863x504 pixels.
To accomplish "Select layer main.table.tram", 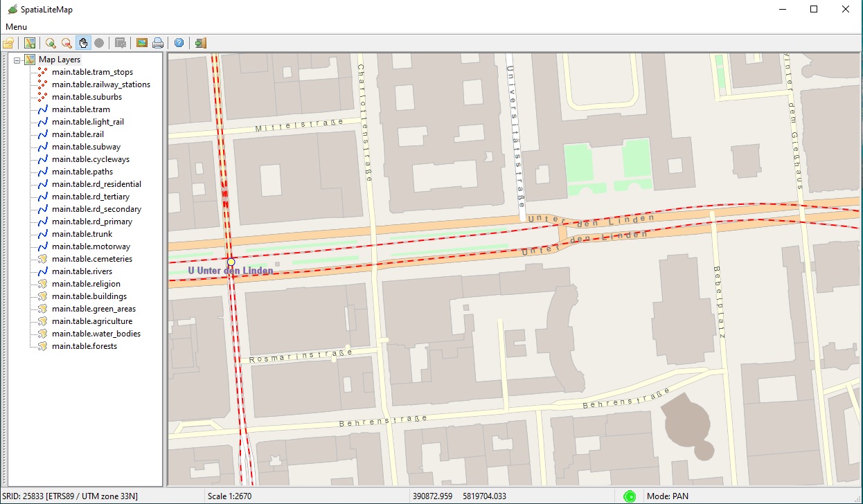I will 81,109.
